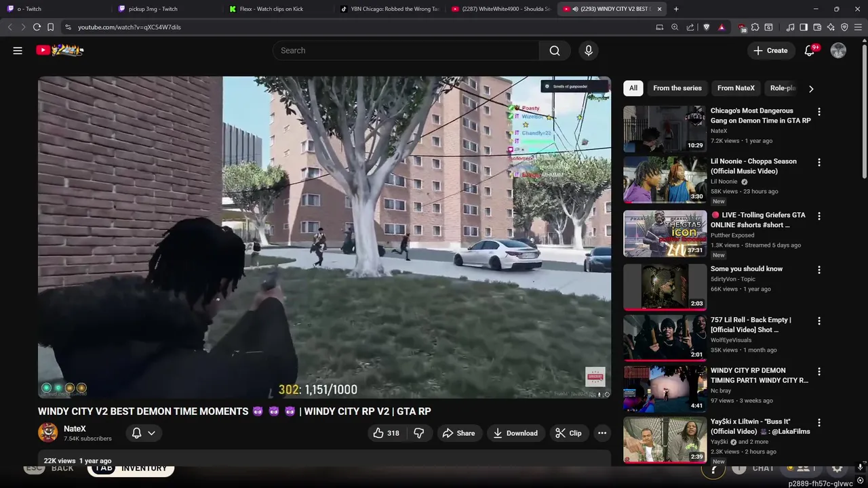Viewport: 868px width, 488px height.
Task: Click the search magnifier button
Action: [555, 51]
